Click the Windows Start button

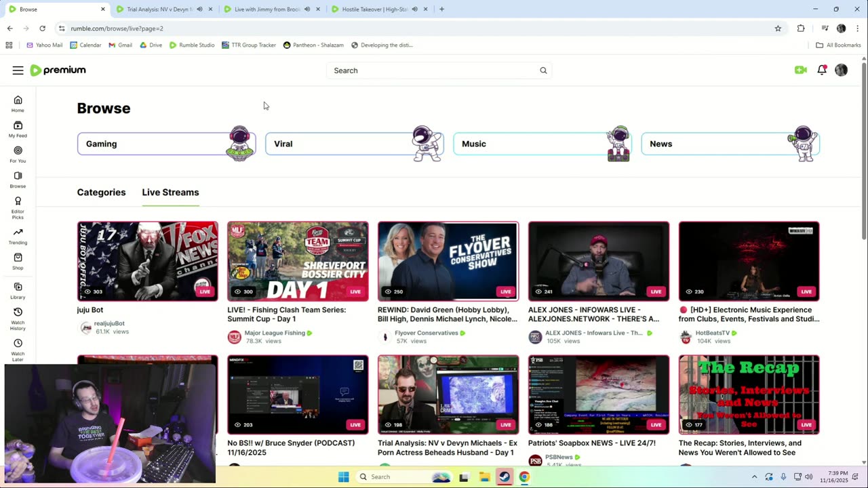(x=344, y=476)
